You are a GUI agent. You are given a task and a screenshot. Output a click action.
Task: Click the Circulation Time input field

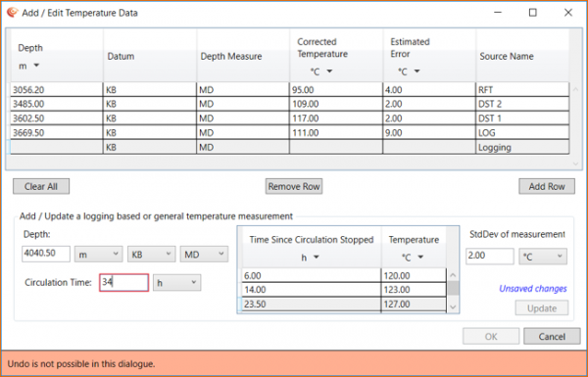(x=124, y=283)
